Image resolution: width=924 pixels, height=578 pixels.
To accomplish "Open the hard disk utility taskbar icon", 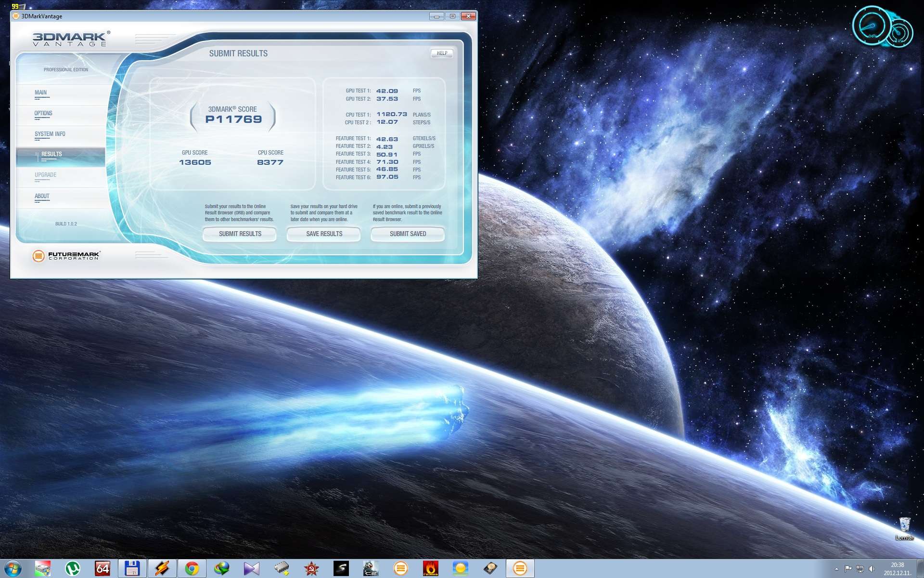I will click(x=490, y=569).
